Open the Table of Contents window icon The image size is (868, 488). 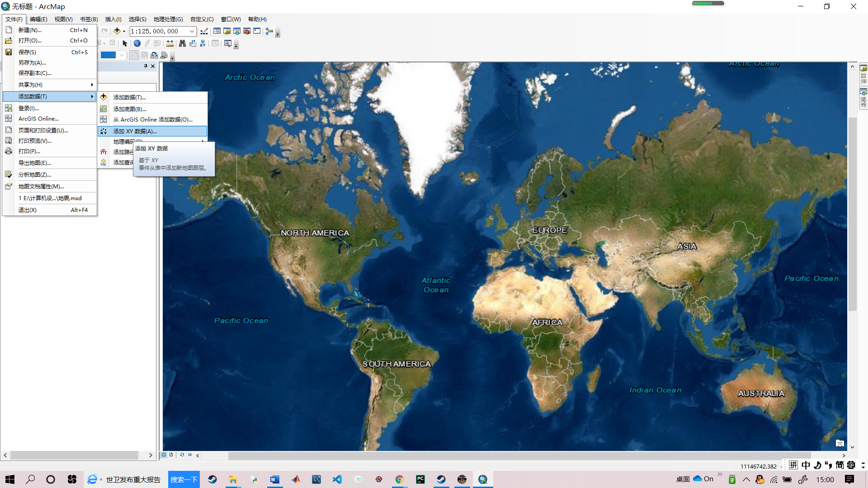click(x=217, y=31)
